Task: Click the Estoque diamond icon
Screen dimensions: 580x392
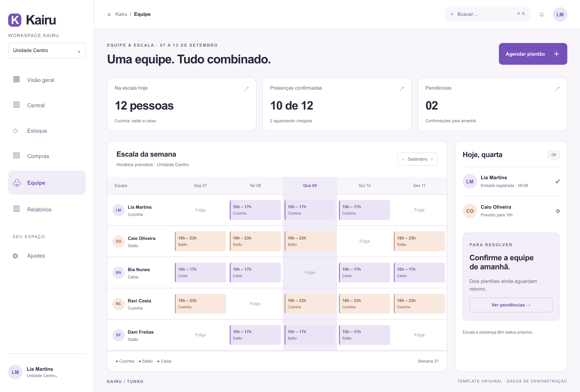Action: click(15, 131)
